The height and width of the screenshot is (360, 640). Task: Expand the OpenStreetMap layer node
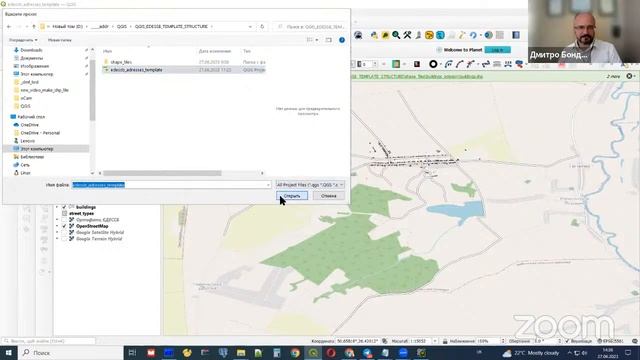[57, 226]
